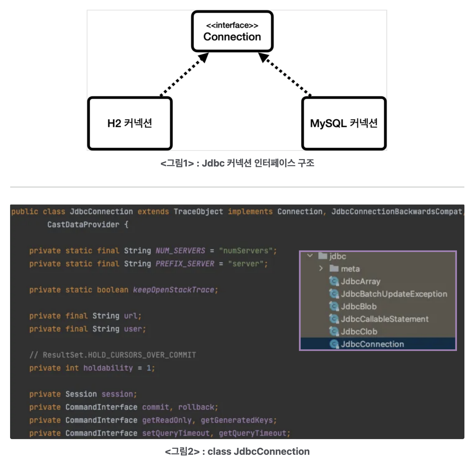476x460 pixels.
Task: Select highlighted JdbcConnection row in tree
Action: [x=378, y=344]
